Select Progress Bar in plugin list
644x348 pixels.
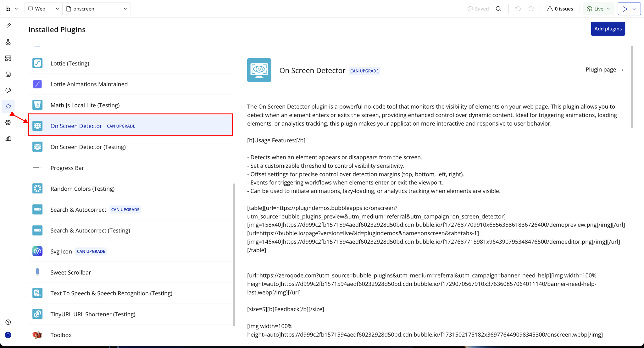(x=67, y=168)
